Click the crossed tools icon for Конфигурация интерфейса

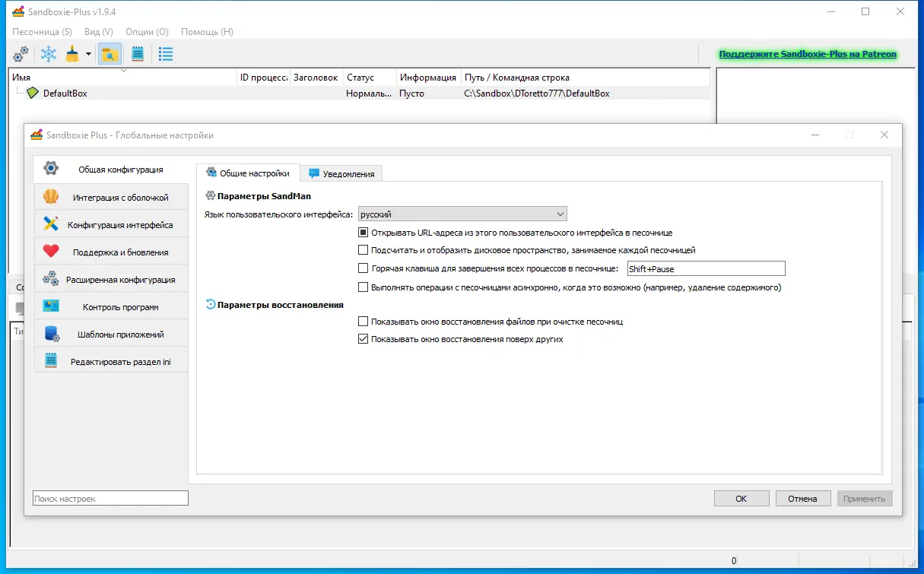[51, 224]
